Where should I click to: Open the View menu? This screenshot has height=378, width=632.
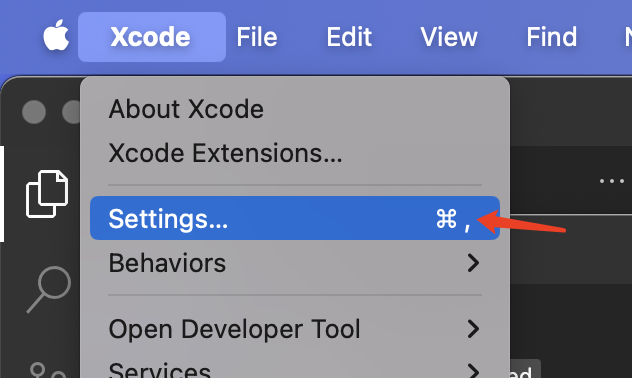click(x=449, y=37)
